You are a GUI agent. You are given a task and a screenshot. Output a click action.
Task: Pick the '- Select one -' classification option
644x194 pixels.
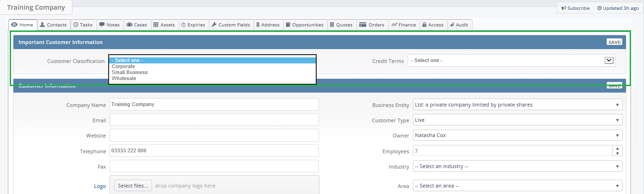tap(212, 60)
